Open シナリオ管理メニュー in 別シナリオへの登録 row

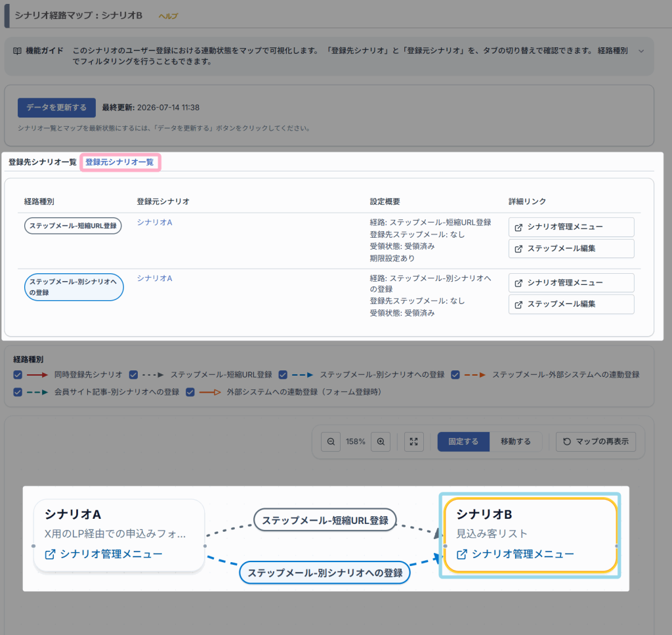[x=572, y=282]
